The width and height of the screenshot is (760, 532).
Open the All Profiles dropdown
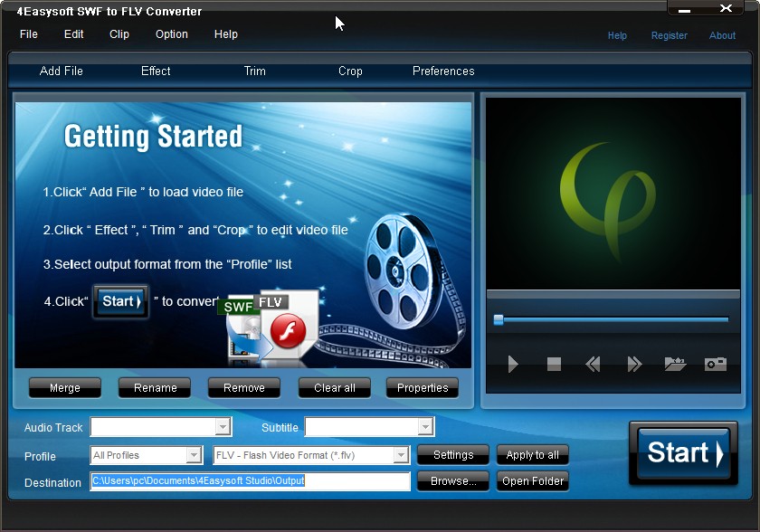pos(195,455)
